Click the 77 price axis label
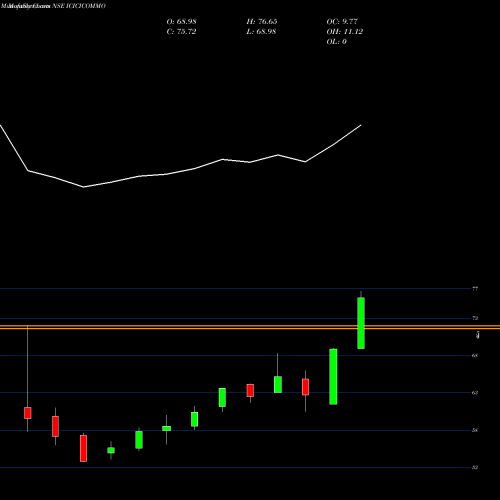The width and height of the screenshot is (500, 500). [x=475, y=289]
